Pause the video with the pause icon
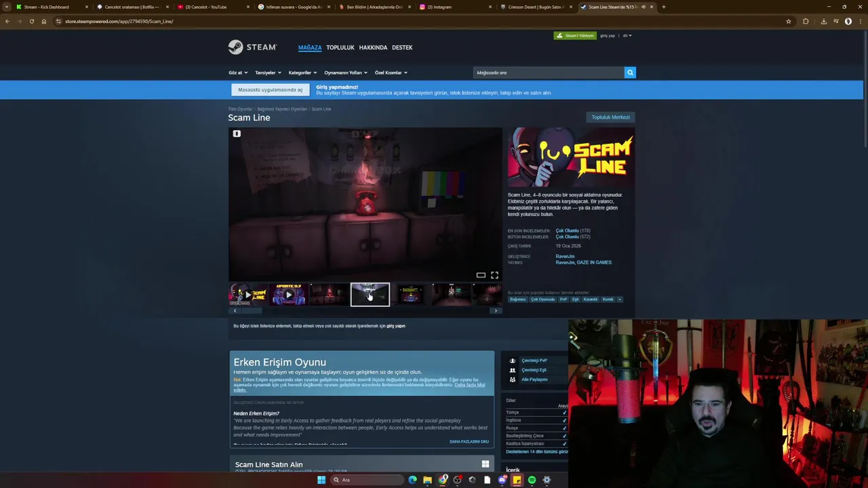Image resolution: width=868 pixels, height=488 pixels. [237, 134]
